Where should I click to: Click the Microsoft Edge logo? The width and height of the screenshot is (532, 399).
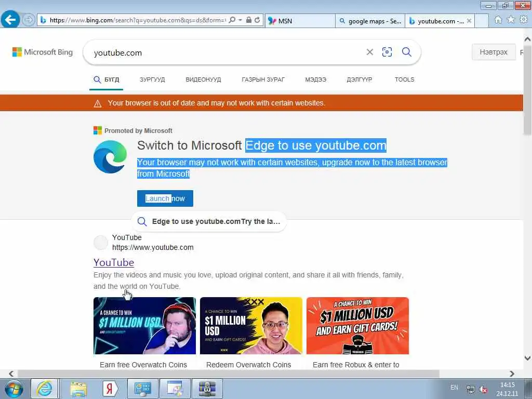point(110,157)
